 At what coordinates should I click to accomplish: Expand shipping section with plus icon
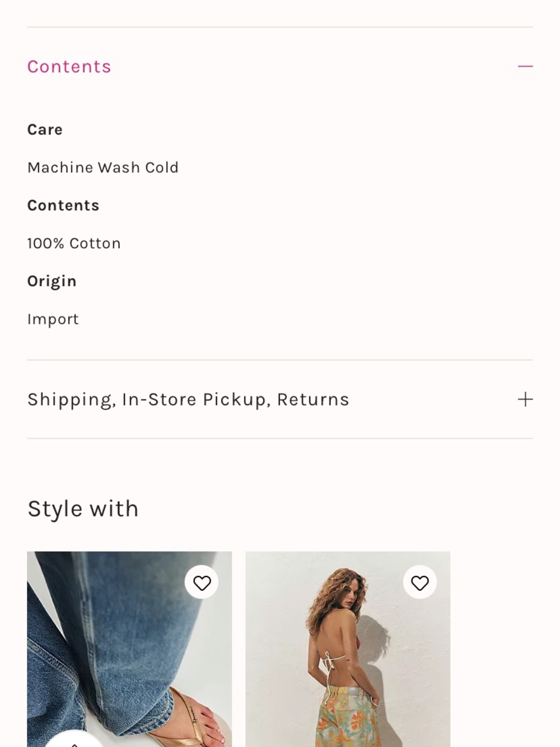click(x=525, y=400)
